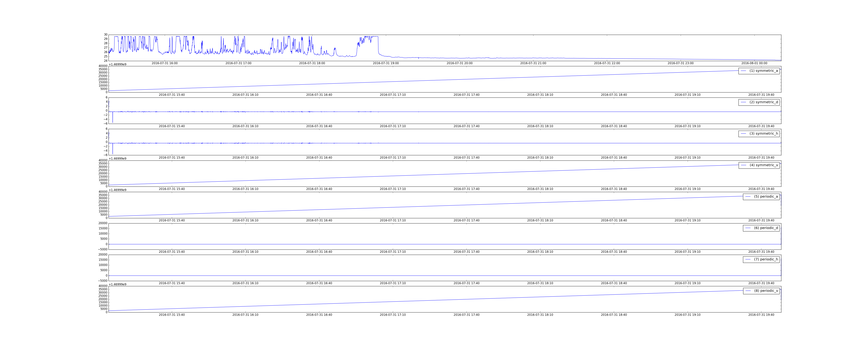
Task: Click the "2016-07-31 19:00" axis label
Action: 386,63
